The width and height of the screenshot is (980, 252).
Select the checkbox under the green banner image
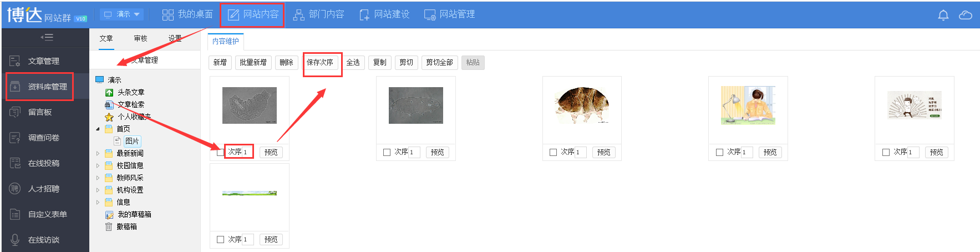click(220, 239)
